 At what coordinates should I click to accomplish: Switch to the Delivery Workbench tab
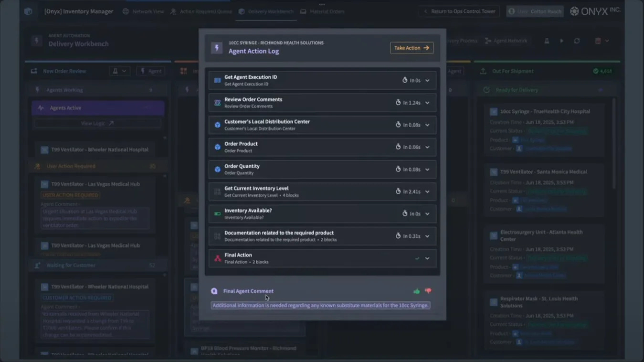click(266, 11)
